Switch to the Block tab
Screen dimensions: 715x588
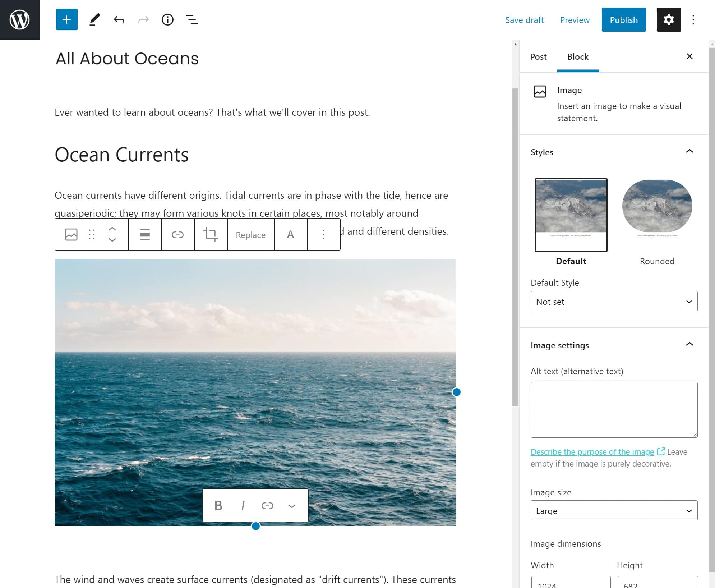(577, 57)
